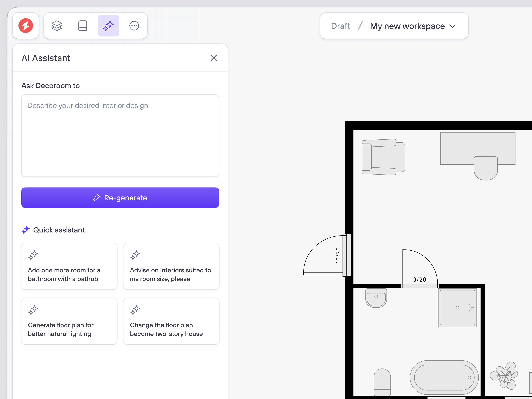Screen dimensions: 532x399
Task: Click the sparkle icon on the bathtub suggestion card
Action: click(33, 255)
